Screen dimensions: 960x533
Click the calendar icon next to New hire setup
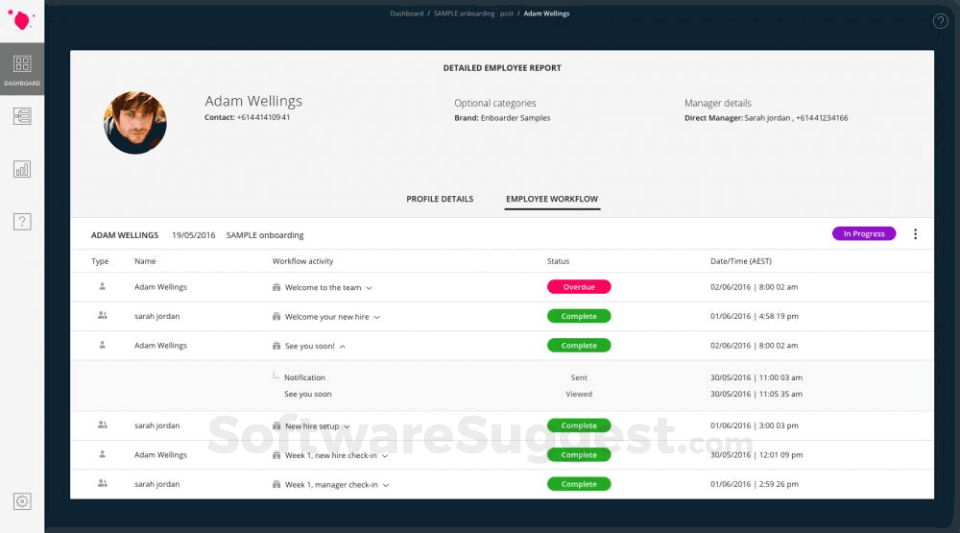[276, 426]
